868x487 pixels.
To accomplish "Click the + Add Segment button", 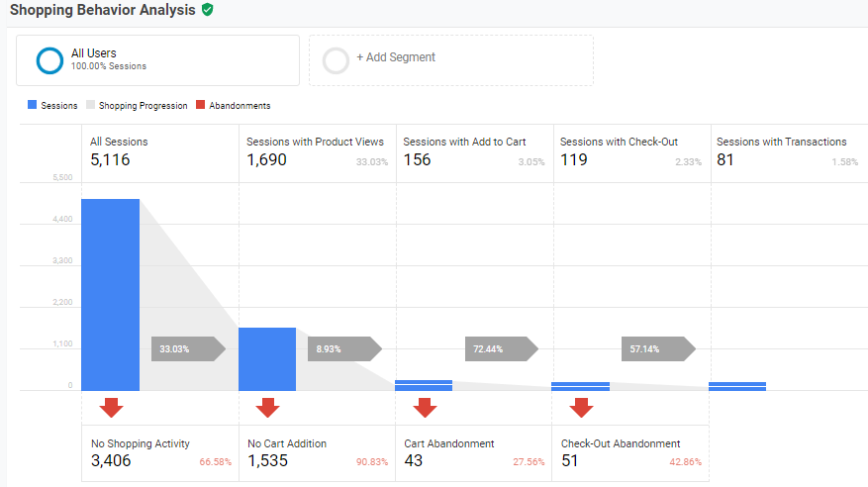I will pyautogui.click(x=450, y=59).
